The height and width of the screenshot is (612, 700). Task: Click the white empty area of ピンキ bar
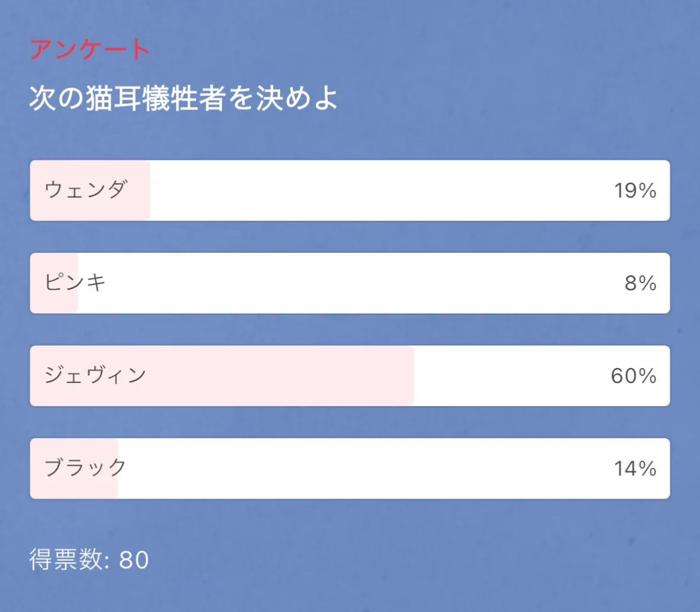350,283
